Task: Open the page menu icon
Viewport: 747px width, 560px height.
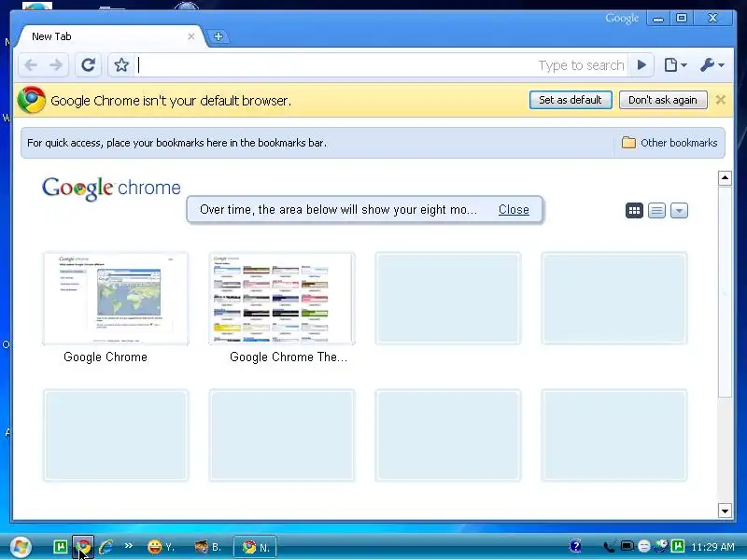Action: [x=675, y=64]
